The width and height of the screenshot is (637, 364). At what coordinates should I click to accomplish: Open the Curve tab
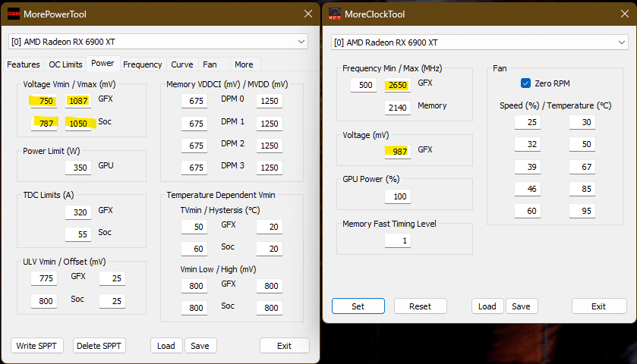click(x=182, y=64)
